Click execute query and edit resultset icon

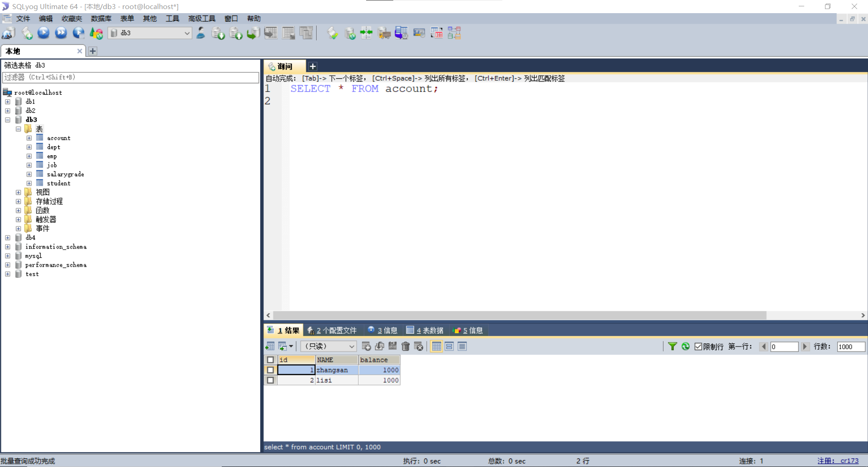(x=78, y=33)
